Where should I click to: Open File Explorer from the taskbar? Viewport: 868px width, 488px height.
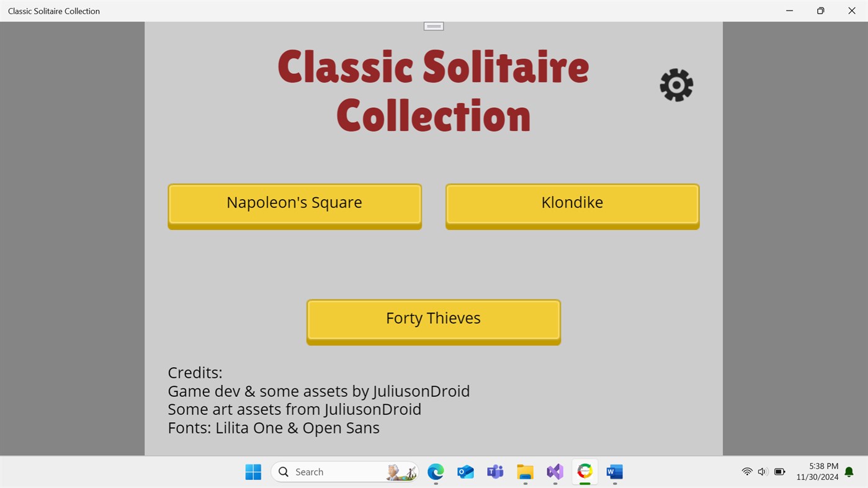point(524,471)
